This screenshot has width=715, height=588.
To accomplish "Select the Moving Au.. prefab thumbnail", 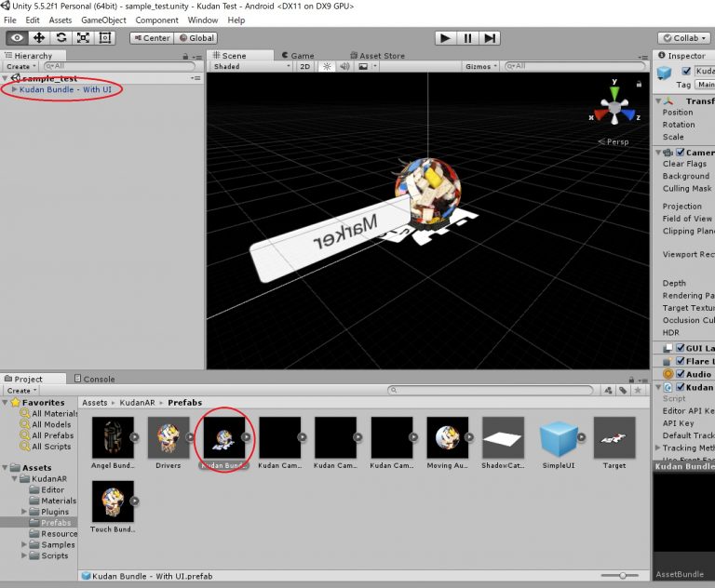I will pos(447,437).
